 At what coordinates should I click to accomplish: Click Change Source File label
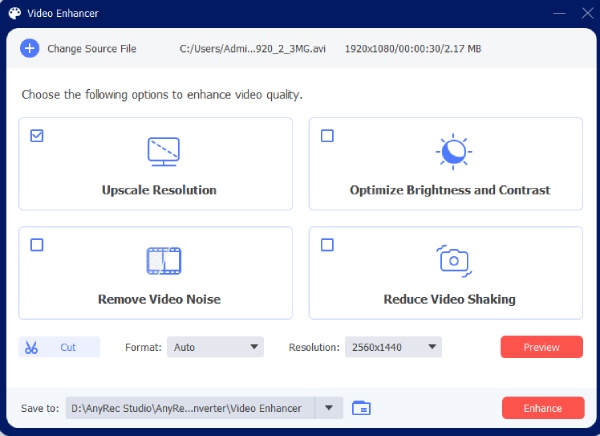tap(92, 49)
